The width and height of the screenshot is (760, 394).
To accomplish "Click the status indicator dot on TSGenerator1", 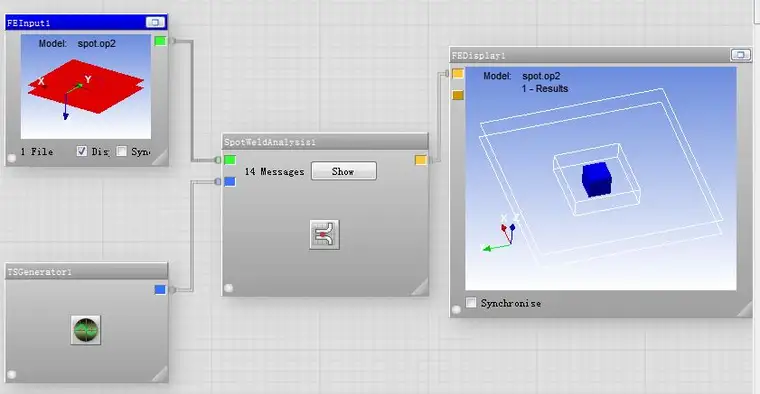I will click(x=12, y=374).
